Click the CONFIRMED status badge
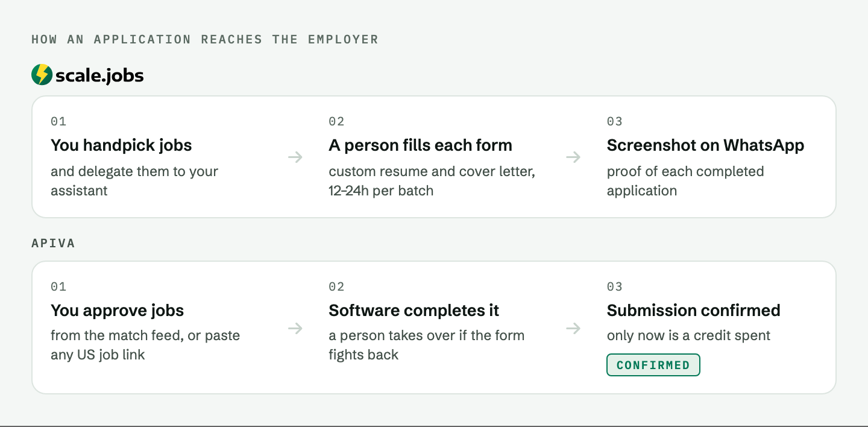 [653, 365]
